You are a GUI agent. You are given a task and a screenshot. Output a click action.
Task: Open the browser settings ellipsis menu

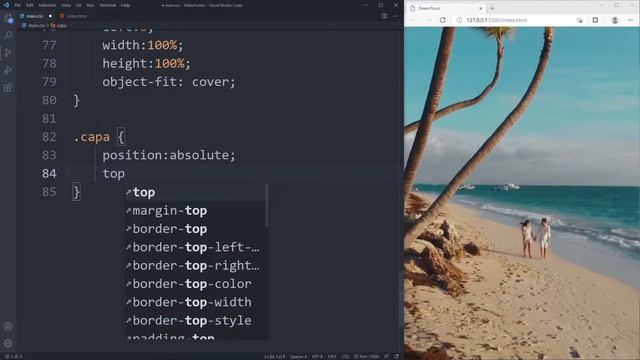(x=631, y=20)
